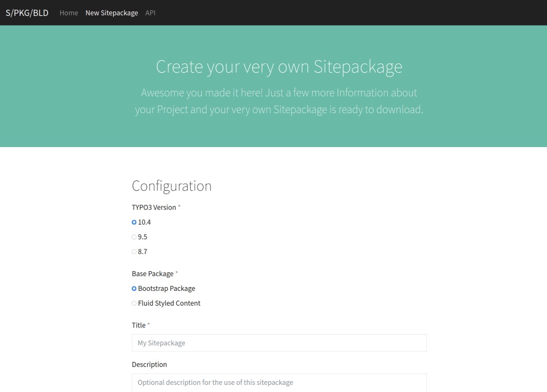Screen dimensions: 547x392
Task: Click the required asterisk beside Title
Action: (x=148, y=324)
